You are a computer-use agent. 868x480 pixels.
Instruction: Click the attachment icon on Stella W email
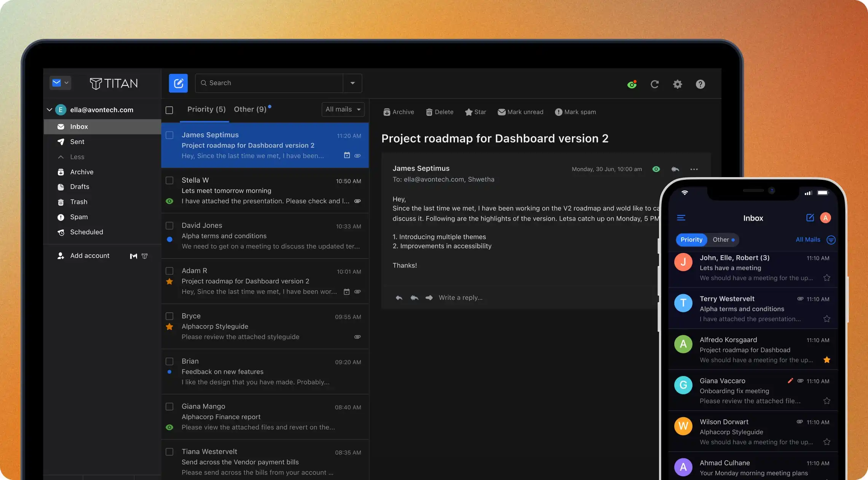[x=357, y=201]
